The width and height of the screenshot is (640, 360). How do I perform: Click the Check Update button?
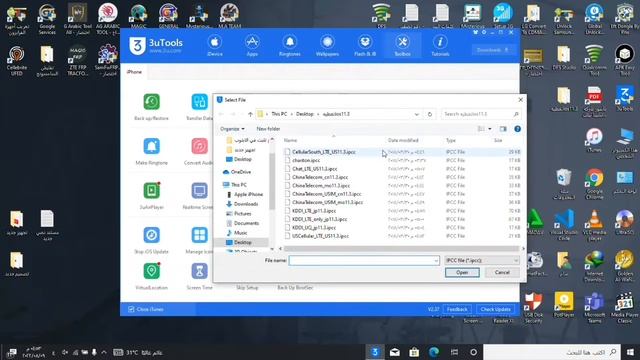(495, 309)
